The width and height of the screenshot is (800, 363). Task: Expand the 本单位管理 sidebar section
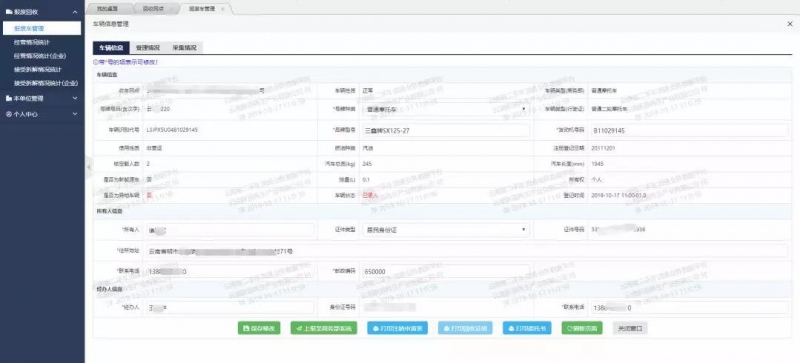(x=75, y=98)
